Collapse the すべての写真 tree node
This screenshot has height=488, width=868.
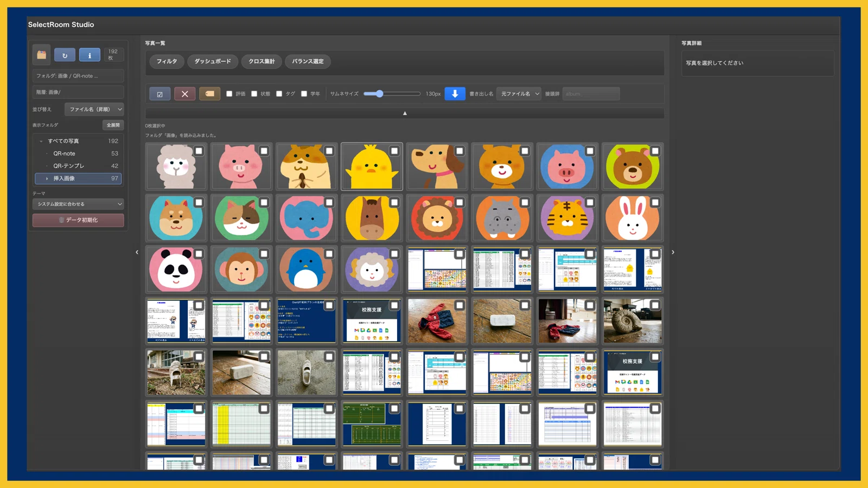(x=41, y=141)
